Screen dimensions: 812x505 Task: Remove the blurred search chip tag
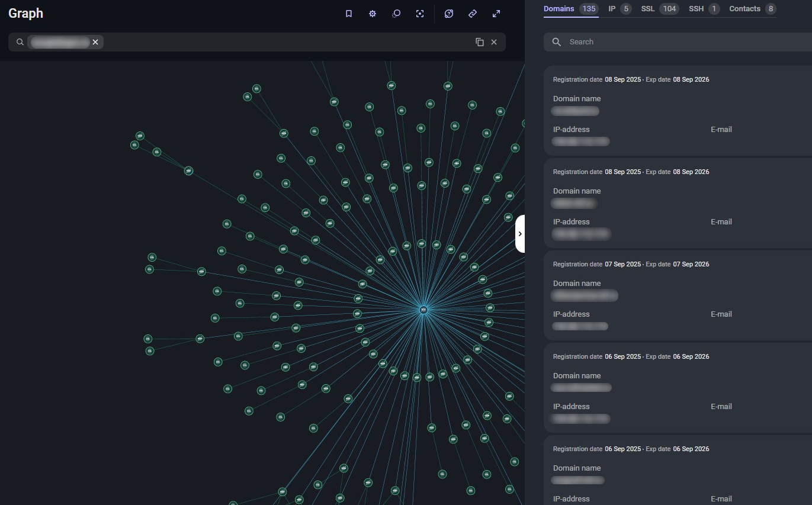[95, 42]
